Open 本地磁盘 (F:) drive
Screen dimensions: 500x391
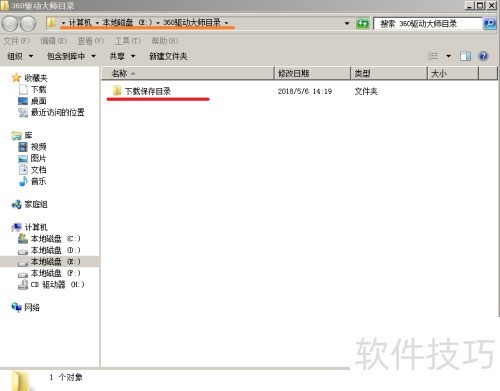(49, 273)
